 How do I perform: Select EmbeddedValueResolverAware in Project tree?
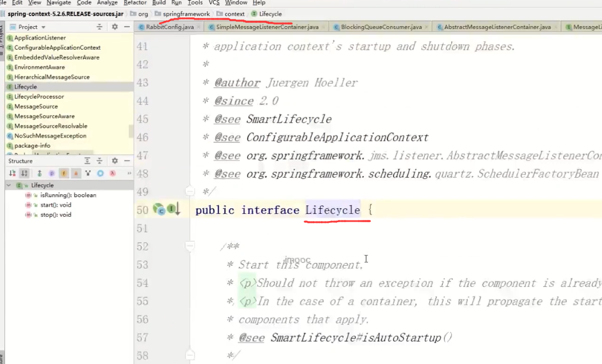[57, 57]
